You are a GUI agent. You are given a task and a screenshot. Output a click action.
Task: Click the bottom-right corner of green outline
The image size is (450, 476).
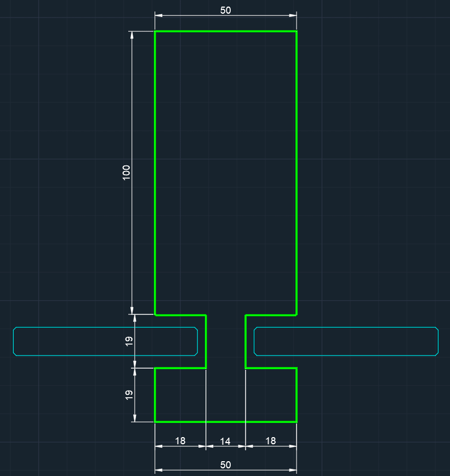coord(297,422)
